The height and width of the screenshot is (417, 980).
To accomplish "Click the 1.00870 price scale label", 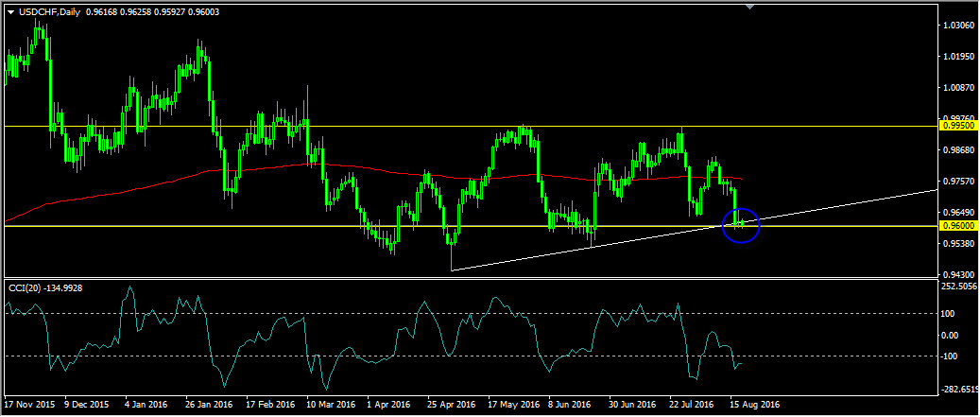I will pyautogui.click(x=961, y=88).
